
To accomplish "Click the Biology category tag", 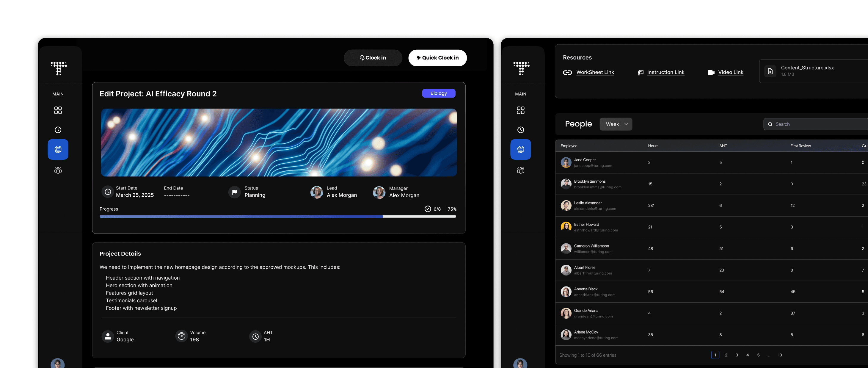I will coord(438,93).
